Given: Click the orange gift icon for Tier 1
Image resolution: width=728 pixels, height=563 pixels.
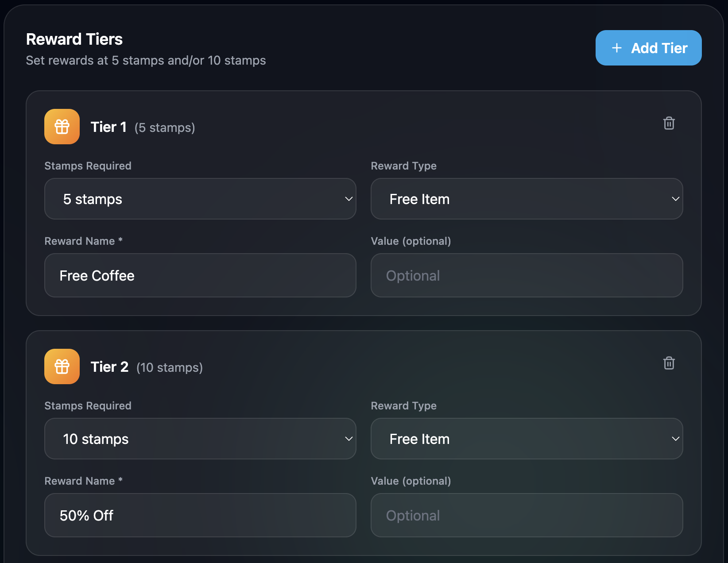Looking at the screenshot, I should (62, 127).
